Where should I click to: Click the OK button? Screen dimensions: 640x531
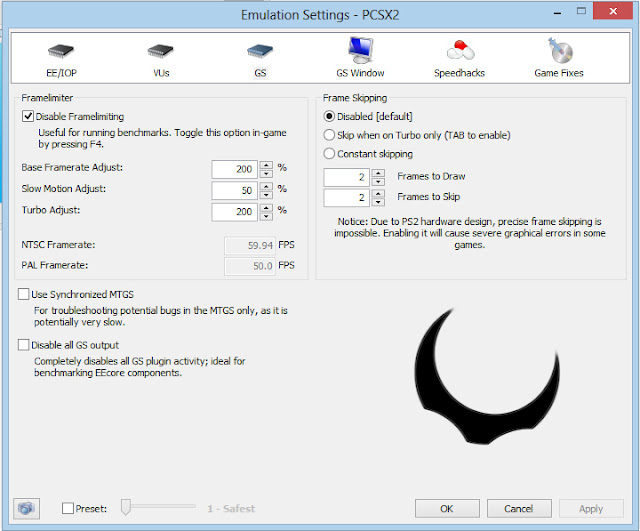click(x=447, y=509)
